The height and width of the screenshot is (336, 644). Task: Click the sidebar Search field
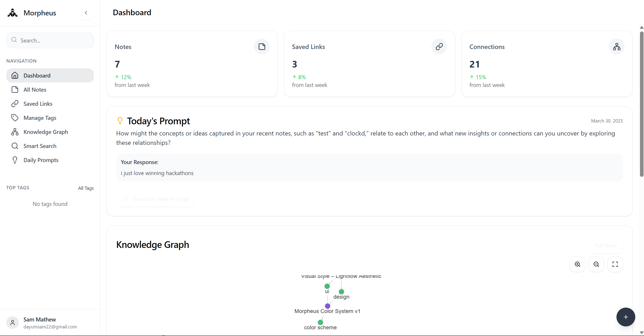click(50, 40)
